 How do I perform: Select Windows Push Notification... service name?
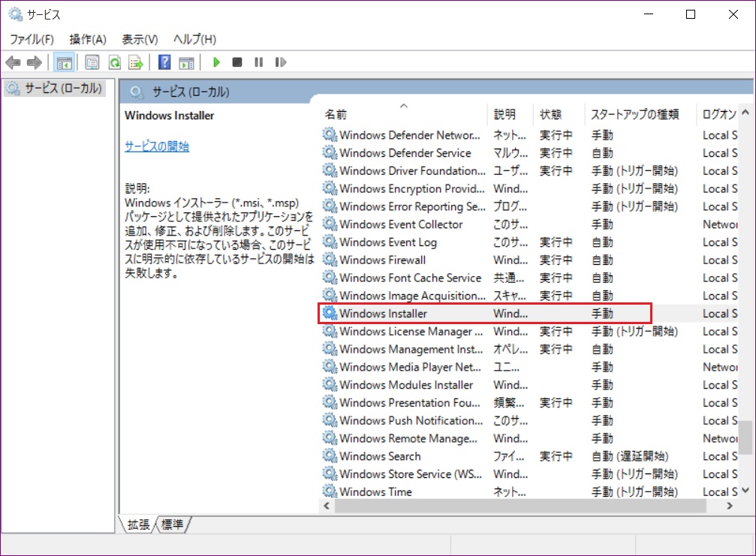click(x=411, y=420)
